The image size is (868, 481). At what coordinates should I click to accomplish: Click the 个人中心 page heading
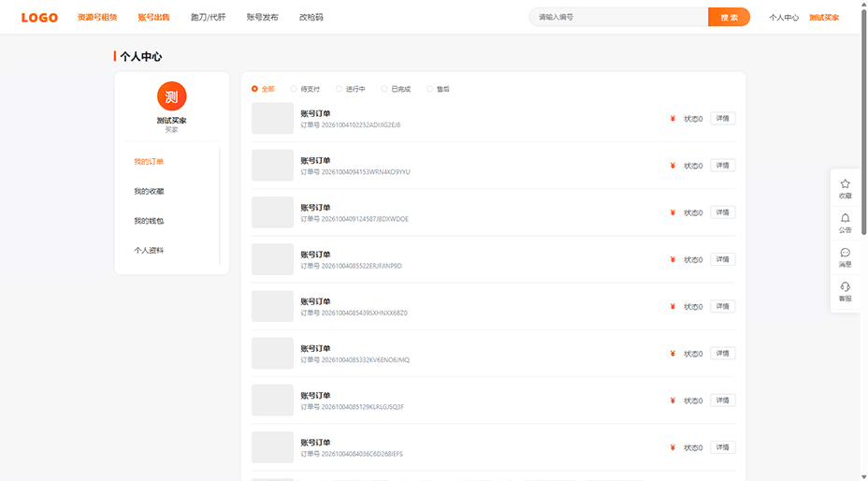141,56
